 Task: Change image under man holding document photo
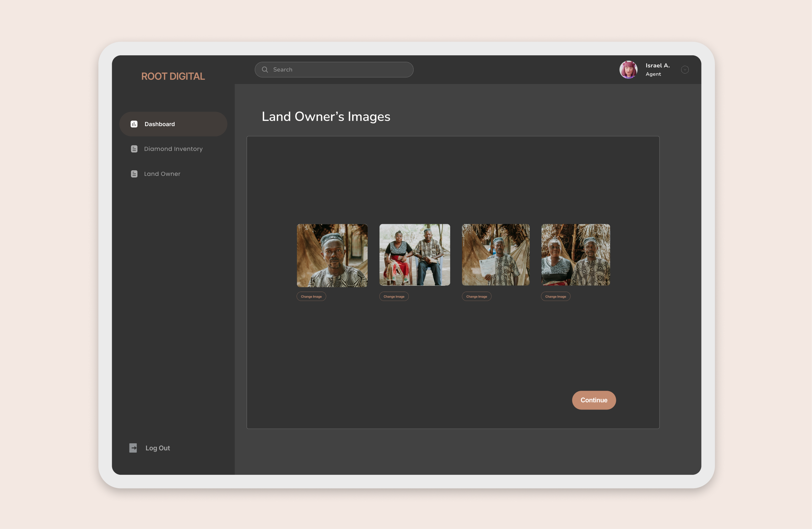click(476, 296)
